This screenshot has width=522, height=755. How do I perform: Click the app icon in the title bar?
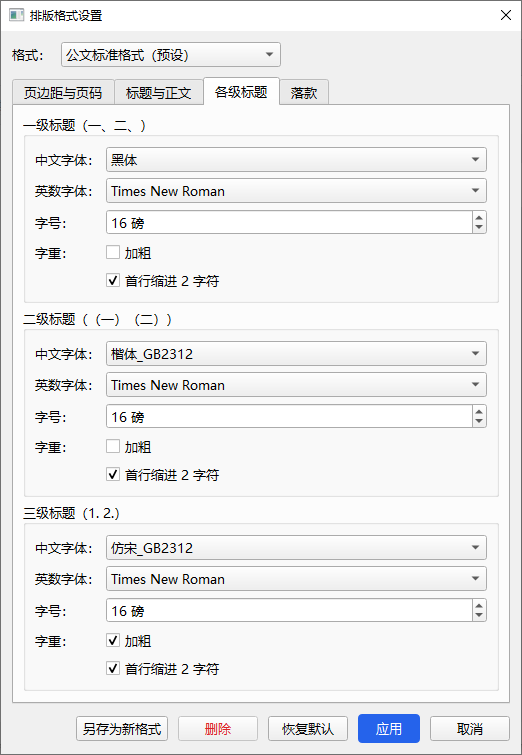tap(16, 15)
